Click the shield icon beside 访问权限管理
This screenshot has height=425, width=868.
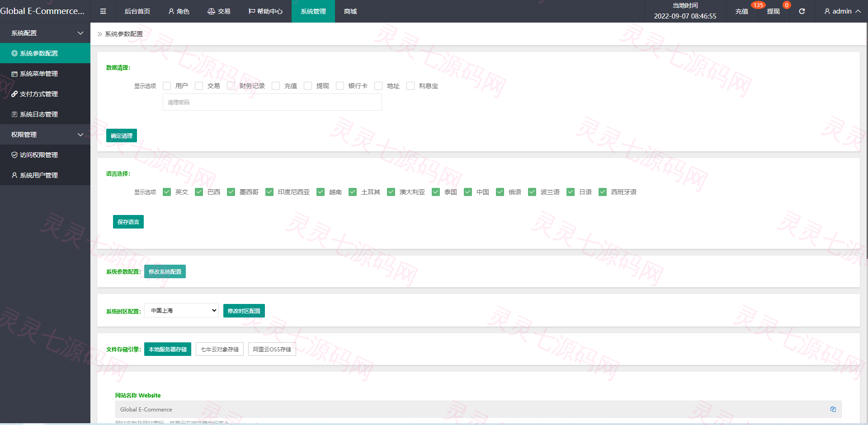coord(14,155)
